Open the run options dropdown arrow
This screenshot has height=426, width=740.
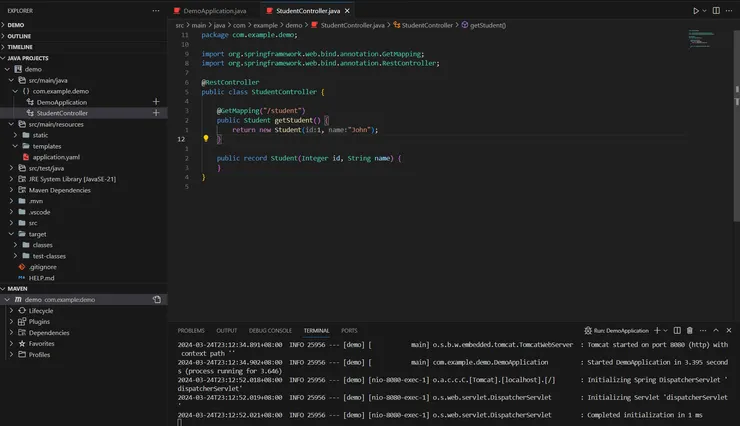tap(706, 10)
